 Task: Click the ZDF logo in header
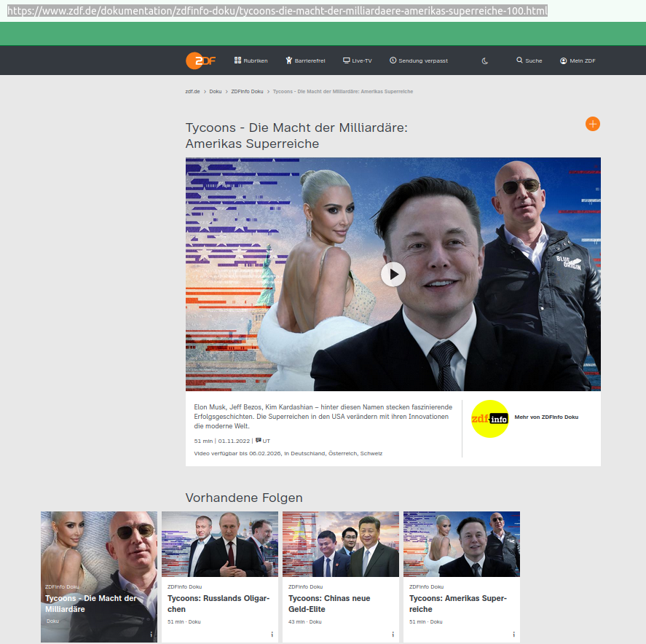200,60
